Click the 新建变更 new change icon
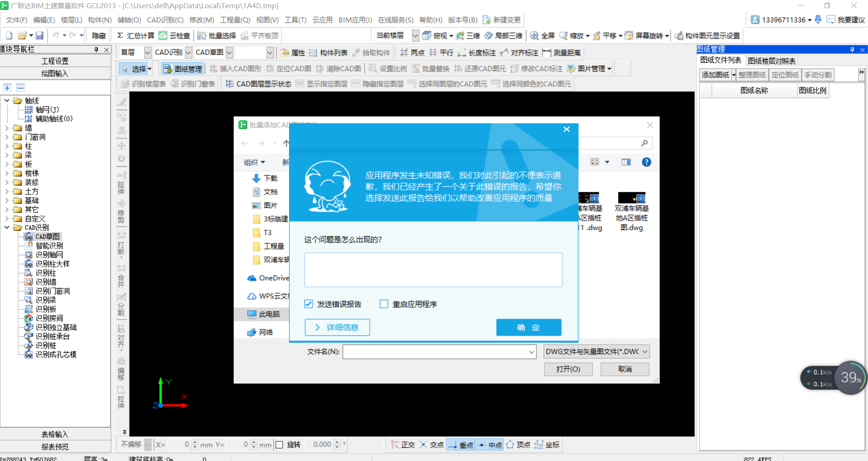The image size is (868, 461). (x=487, y=19)
